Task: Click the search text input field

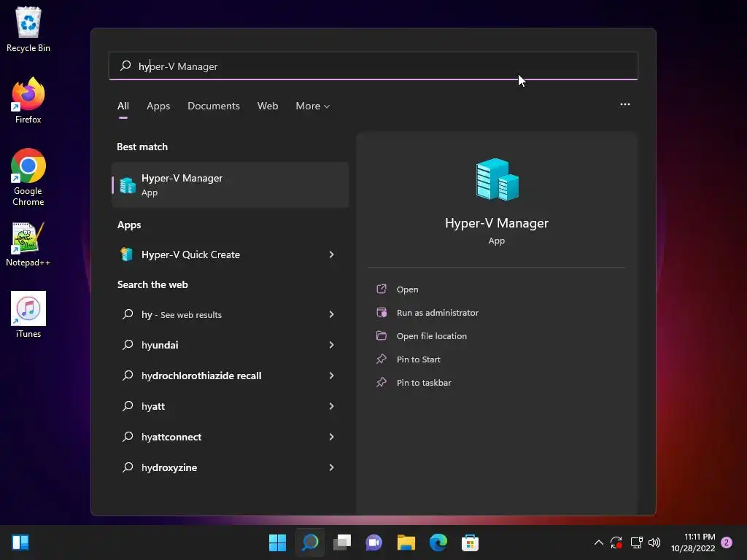Action: click(373, 66)
